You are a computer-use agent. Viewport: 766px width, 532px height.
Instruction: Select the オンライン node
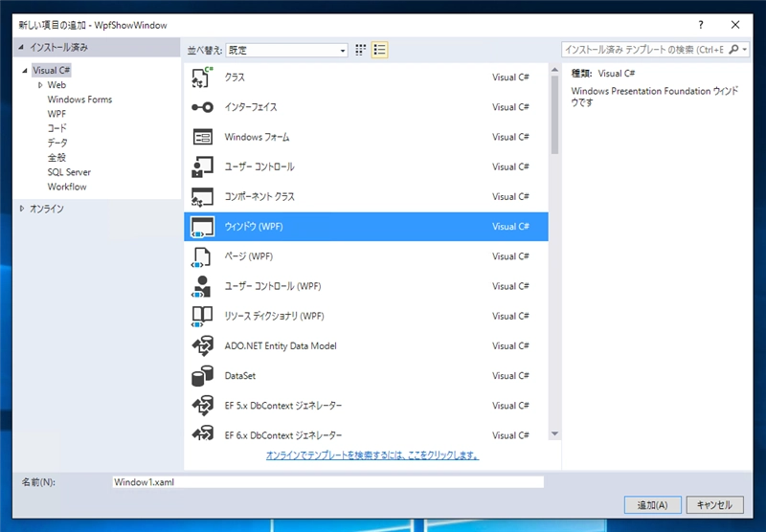pyautogui.click(x=47, y=209)
